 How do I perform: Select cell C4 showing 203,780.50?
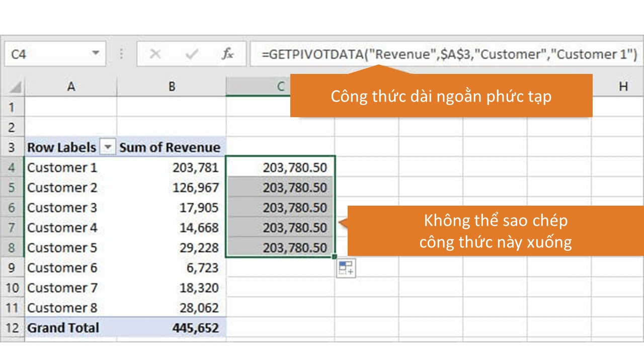click(x=280, y=167)
